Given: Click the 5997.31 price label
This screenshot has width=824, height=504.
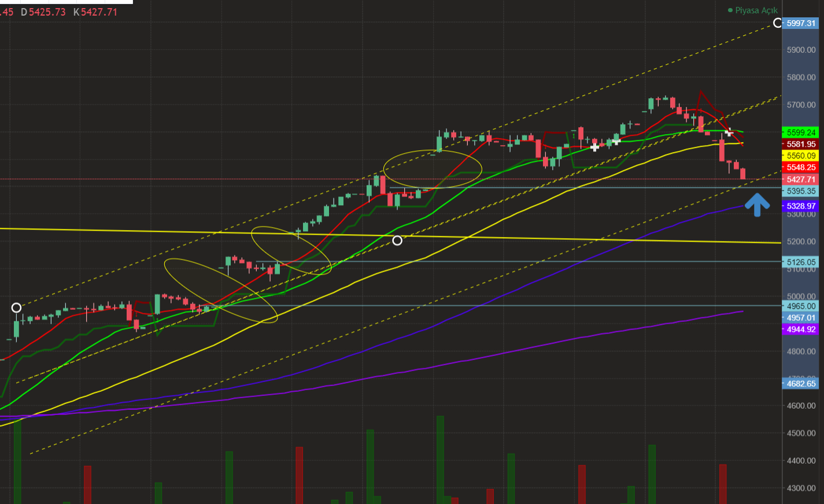Looking at the screenshot, I should pos(801,23).
